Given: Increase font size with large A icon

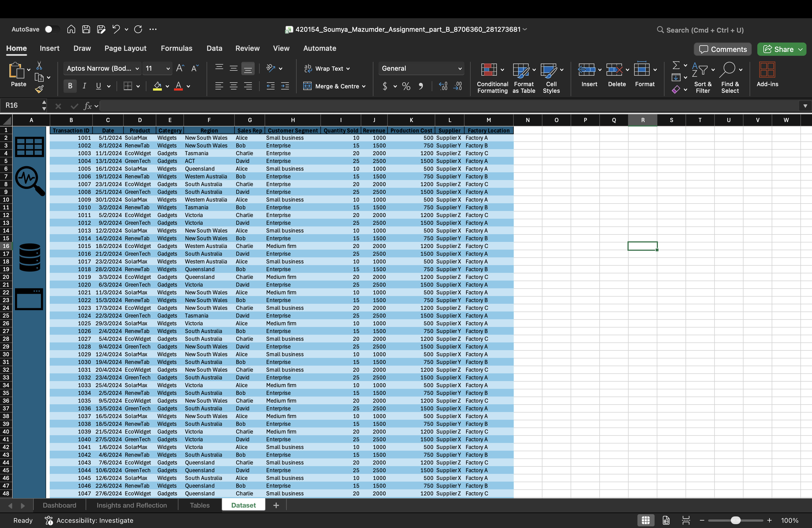Looking at the screenshot, I should (x=180, y=68).
